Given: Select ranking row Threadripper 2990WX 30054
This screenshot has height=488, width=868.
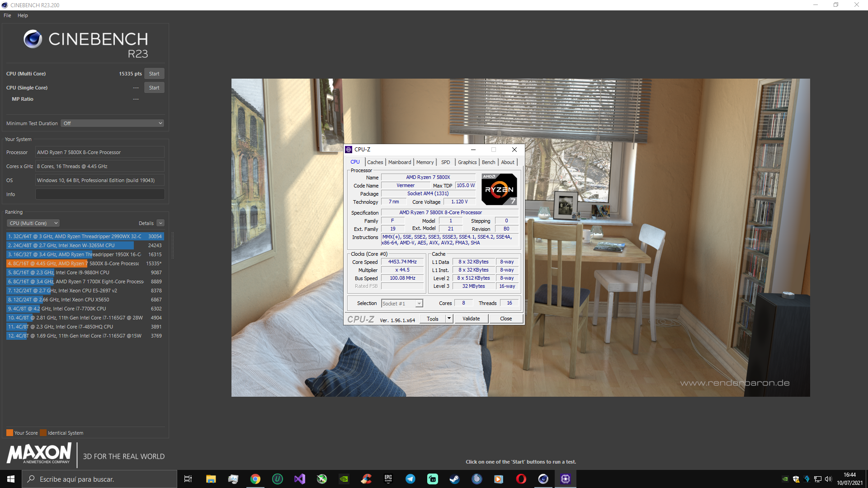Looking at the screenshot, I should (x=85, y=236).
